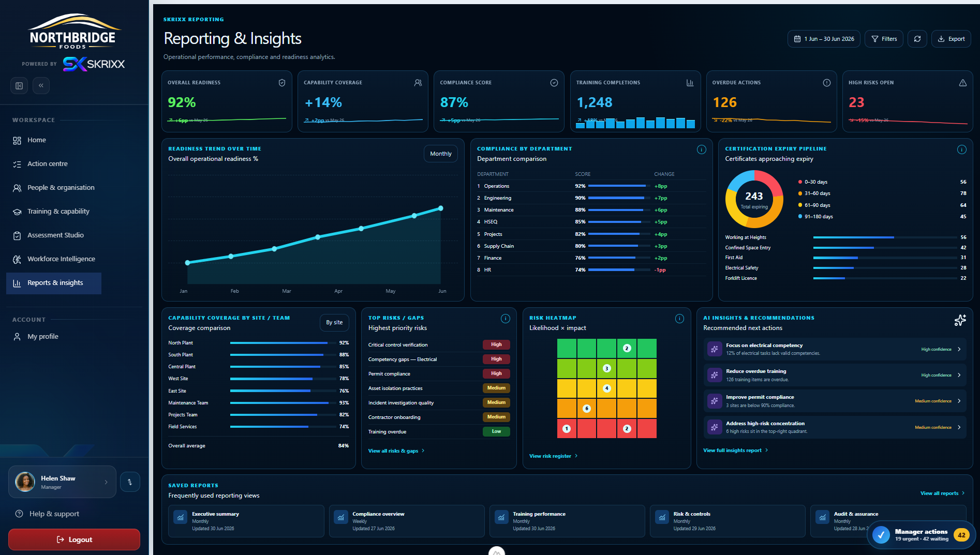This screenshot has width=980, height=555.
Task: Click the AI sparkle icon in AI Insights
Action: tap(960, 320)
